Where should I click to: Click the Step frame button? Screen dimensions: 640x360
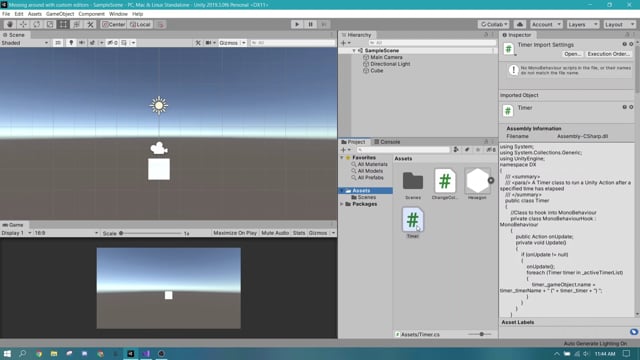tap(324, 24)
